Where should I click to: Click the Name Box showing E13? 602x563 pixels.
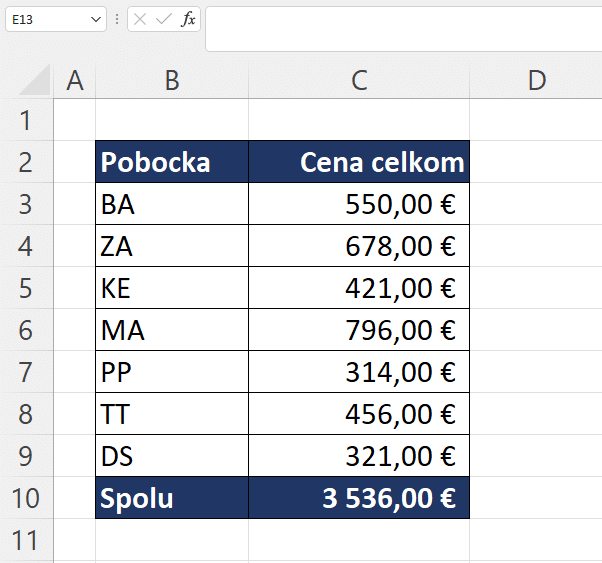coord(56,19)
